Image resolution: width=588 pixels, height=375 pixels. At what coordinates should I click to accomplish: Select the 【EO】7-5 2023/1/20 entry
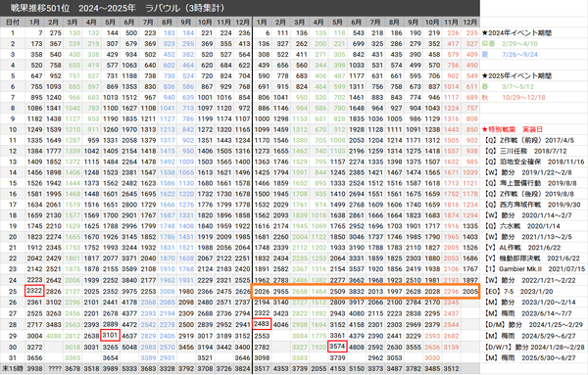click(518, 292)
